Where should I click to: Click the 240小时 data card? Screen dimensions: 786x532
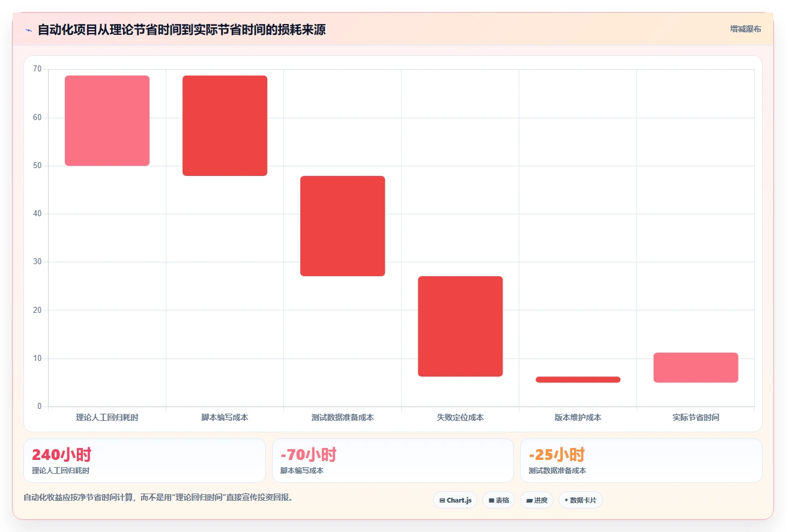145,461
